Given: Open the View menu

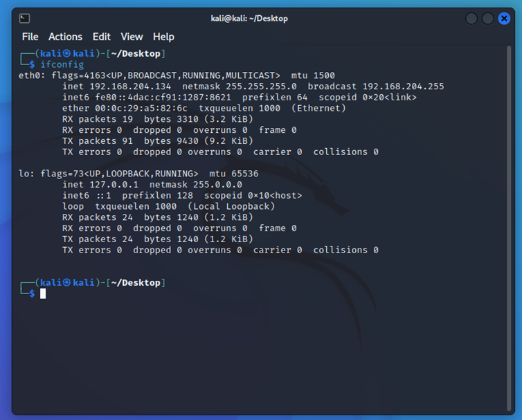Looking at the screenshot, I should [x=132, y=37].
